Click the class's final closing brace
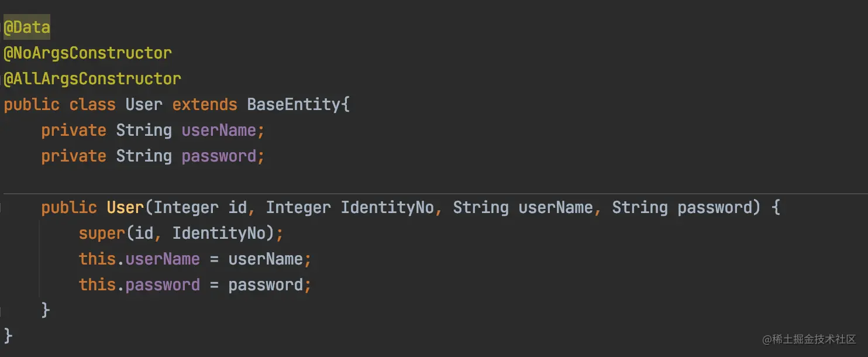 tap(8, 336)
